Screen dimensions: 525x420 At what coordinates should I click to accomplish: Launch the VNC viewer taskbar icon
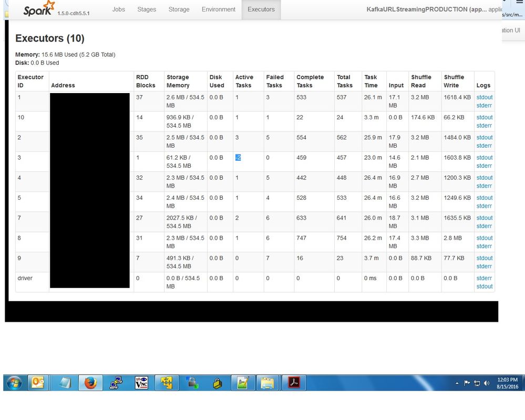click(141, 383)
